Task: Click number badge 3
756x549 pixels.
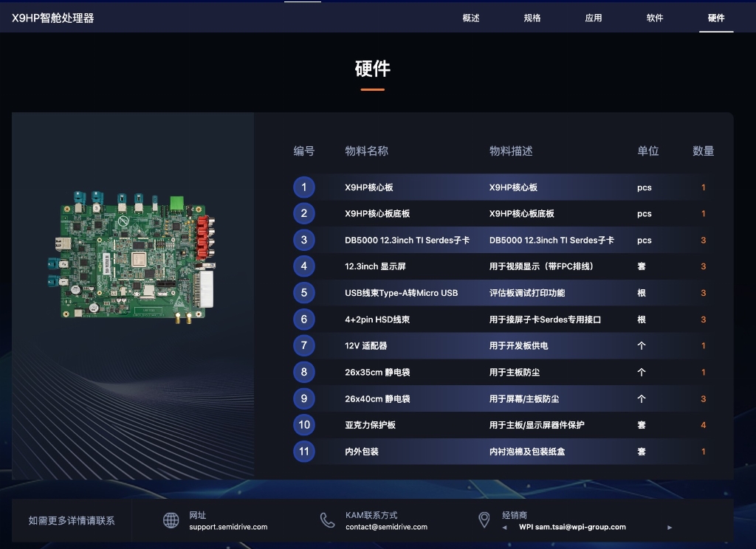Action: [x=303, y=240]
